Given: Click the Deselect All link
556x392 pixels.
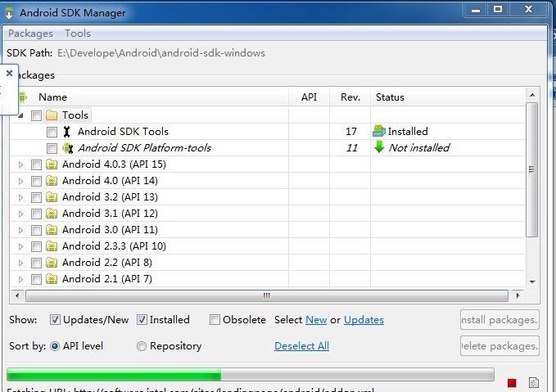Looking at the screenshot, I should tap(301, 346).
